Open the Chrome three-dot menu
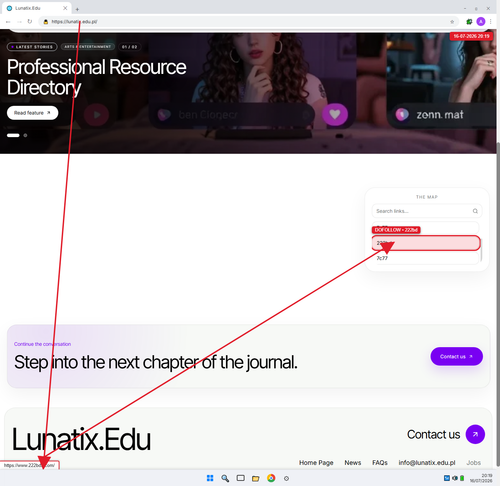Screen dimensions: 500x486 491,22
